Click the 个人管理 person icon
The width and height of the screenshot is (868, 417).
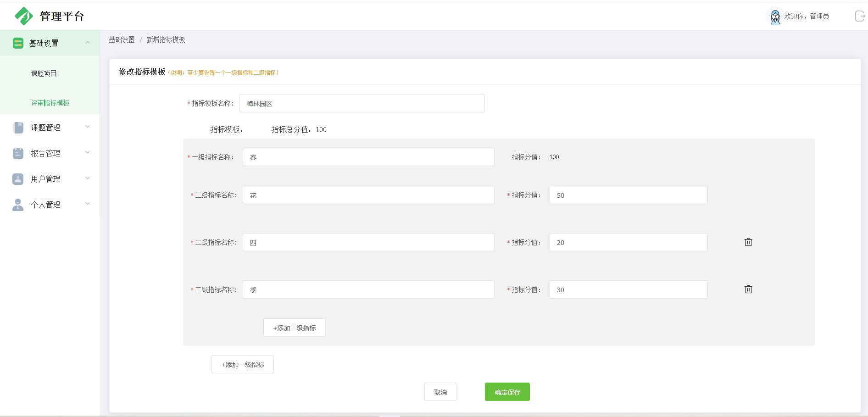(18, 205)
